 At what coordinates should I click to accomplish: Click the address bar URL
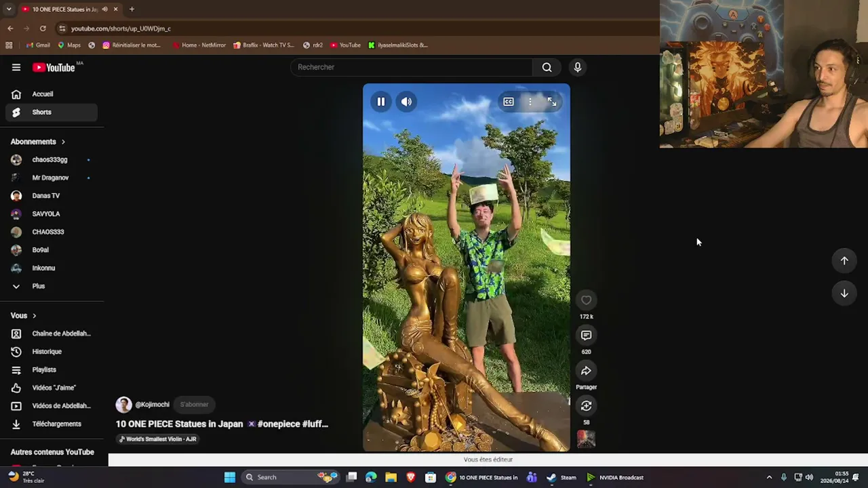click(x=121, y=28)
